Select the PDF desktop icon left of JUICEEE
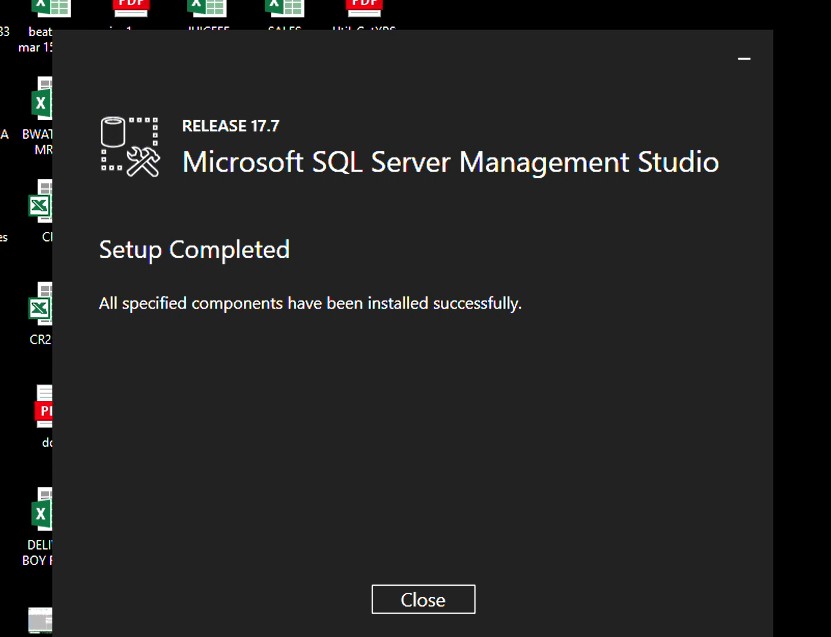The width and height of the screenshot is (831, 637). 131,7
